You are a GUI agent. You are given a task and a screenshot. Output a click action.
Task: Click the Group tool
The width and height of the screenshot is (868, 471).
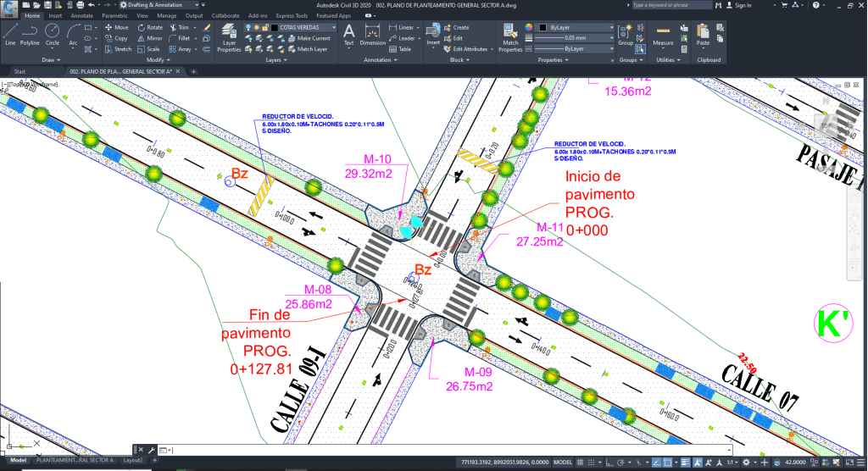click(x=626, y=35)
